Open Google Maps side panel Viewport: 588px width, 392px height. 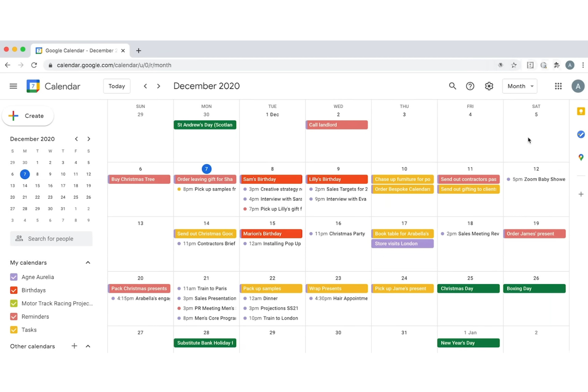pyautogui.click(x=581, y=157)
